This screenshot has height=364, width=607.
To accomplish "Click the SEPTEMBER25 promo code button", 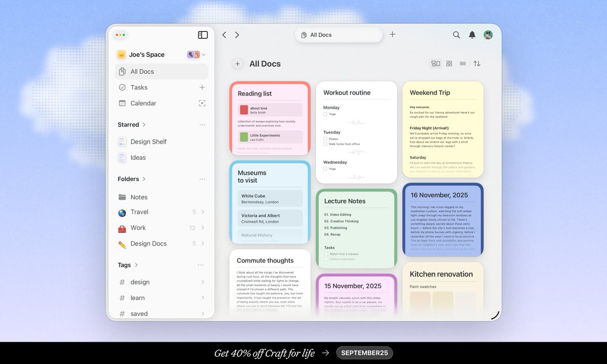I will tap(364, 353).
